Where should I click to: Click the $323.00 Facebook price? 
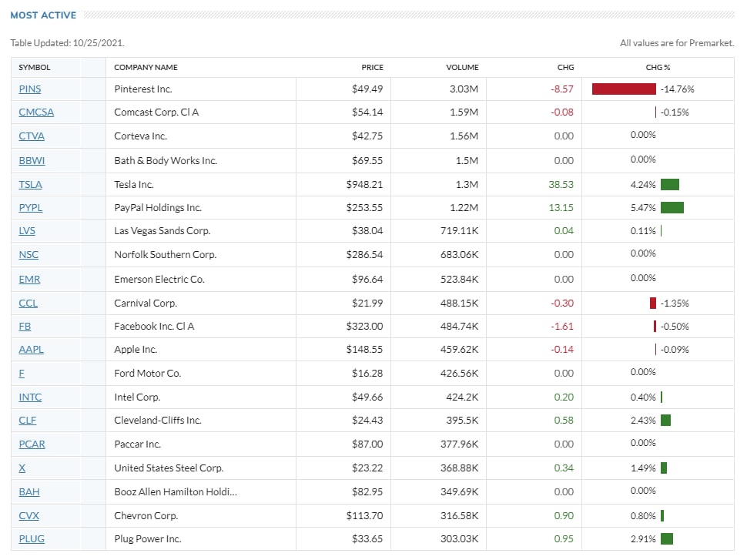[364, 327]
